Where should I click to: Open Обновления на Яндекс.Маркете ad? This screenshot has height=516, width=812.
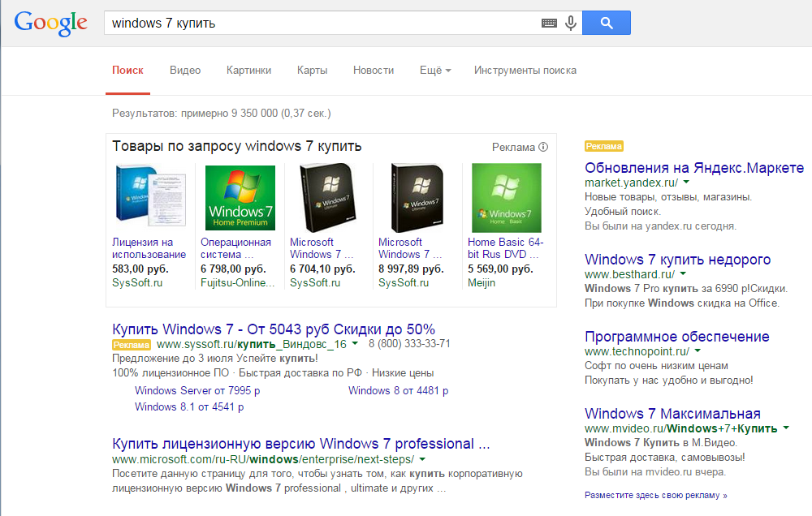(694, 168)
